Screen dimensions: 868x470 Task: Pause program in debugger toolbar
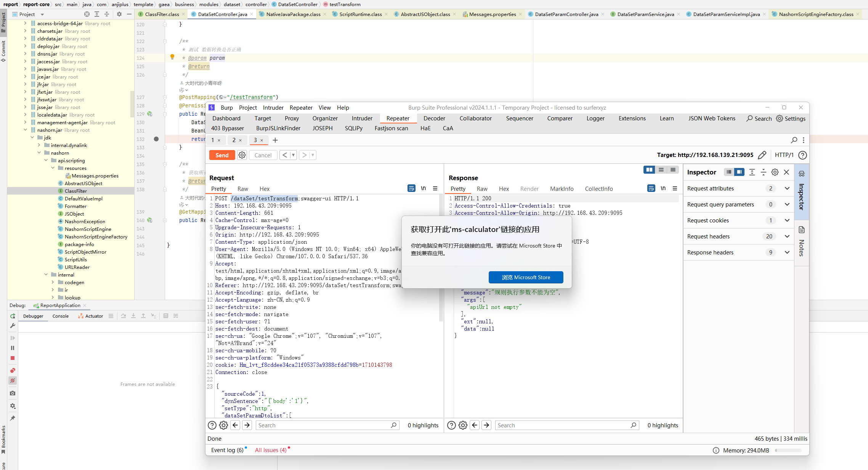13,348
